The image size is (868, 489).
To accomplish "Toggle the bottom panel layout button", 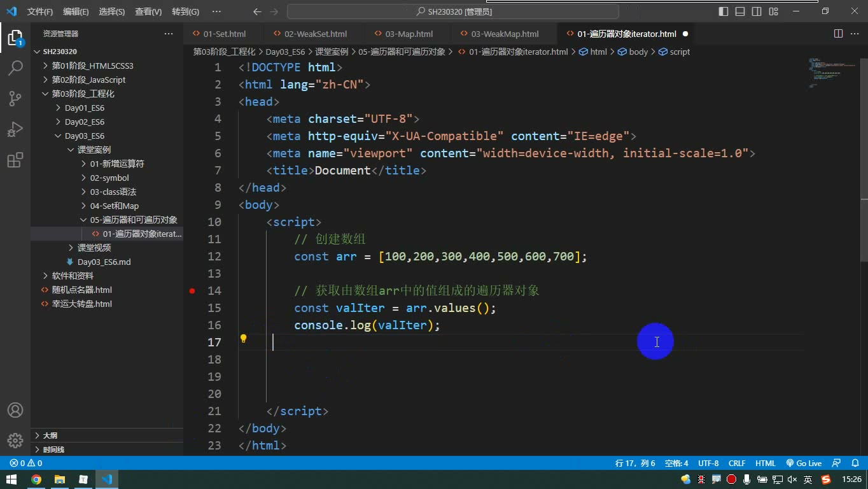I will point(740,11).
